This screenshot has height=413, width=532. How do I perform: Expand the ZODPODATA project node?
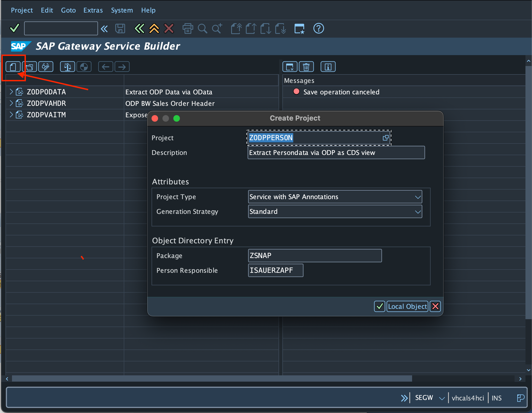(11, 92)
